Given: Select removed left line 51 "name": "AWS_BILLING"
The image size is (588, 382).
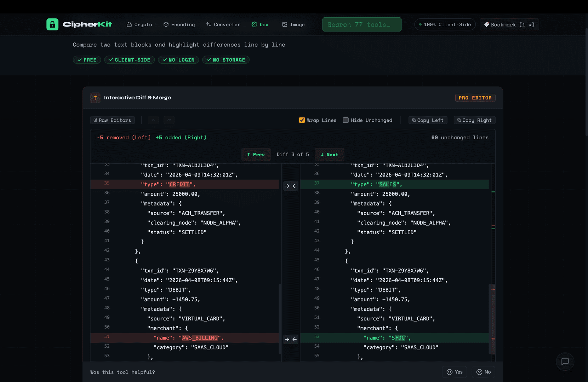Looking at the screenshot, I should tap(184, 338).
